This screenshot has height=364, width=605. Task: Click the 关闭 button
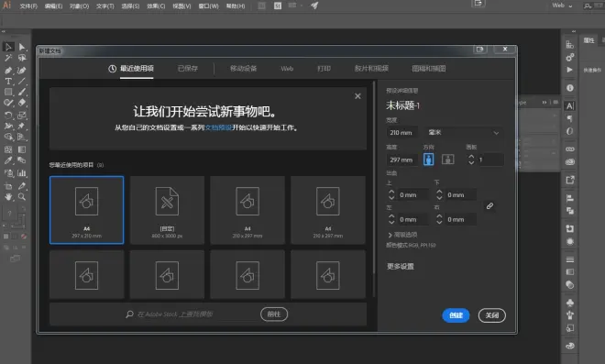click(492, 315)
